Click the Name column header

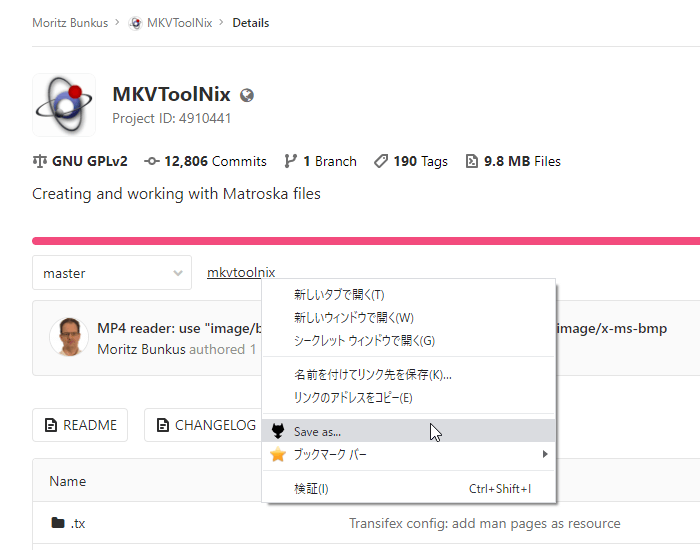coord(67,481)
